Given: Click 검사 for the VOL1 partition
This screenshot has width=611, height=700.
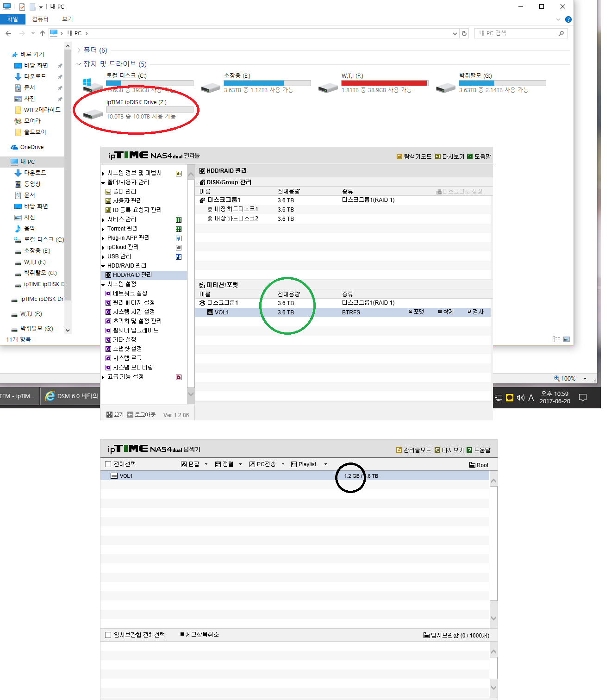Looking at the screenshot, I should pyautogui.click(x=475, y=312).
